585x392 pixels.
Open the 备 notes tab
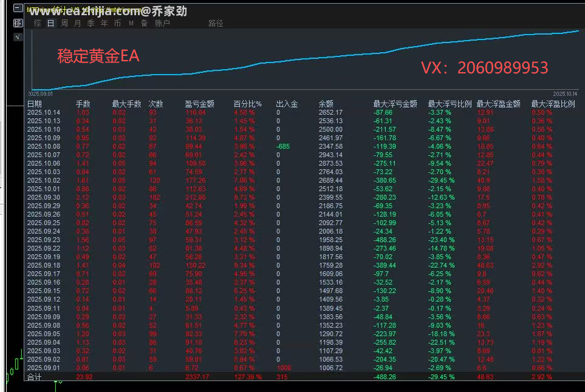(x=145, y=23)
